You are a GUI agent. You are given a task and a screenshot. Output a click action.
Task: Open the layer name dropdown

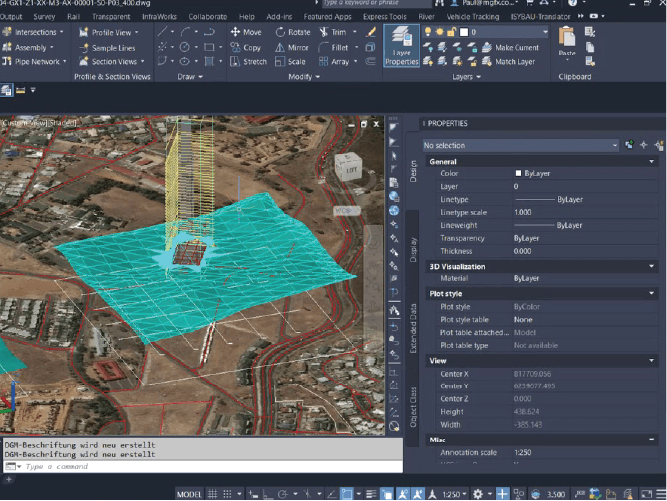point(545,32)
